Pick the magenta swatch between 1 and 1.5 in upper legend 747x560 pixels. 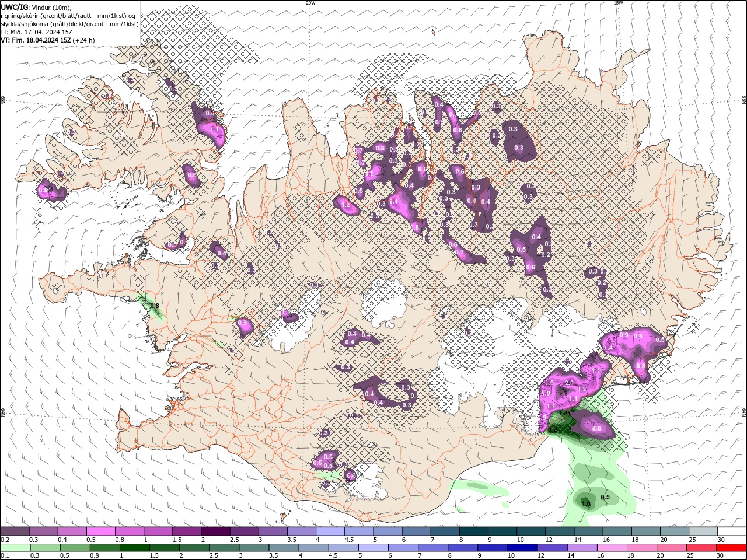coord(158,531)
